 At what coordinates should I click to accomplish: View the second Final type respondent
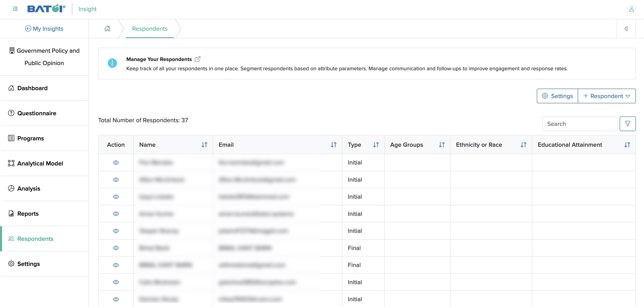pyautogui.click(x=116, y=265)
